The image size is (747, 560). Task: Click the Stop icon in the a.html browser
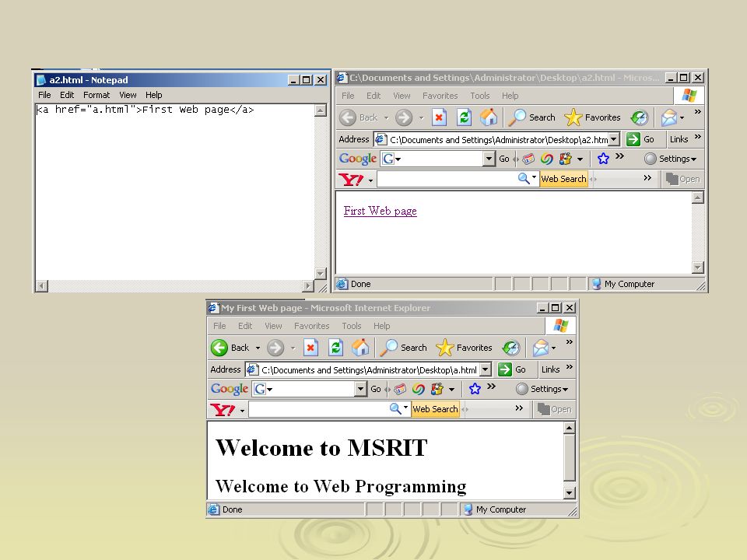310,348
